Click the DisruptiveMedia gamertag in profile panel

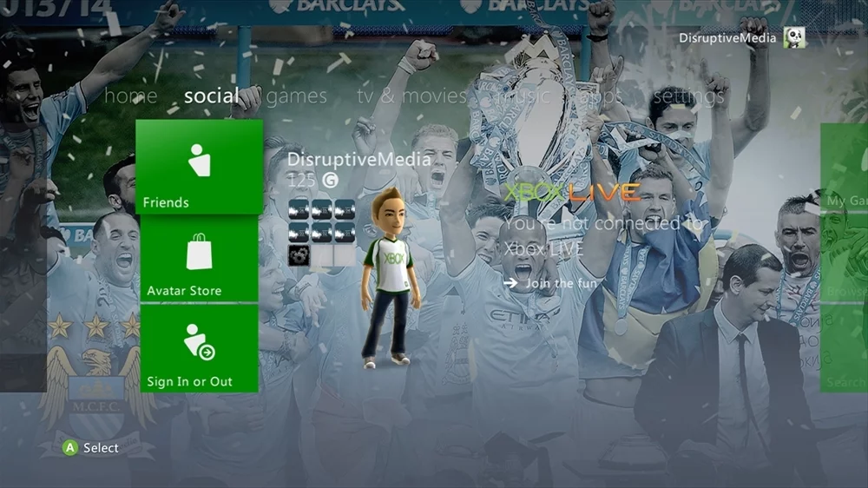point(359,160)
